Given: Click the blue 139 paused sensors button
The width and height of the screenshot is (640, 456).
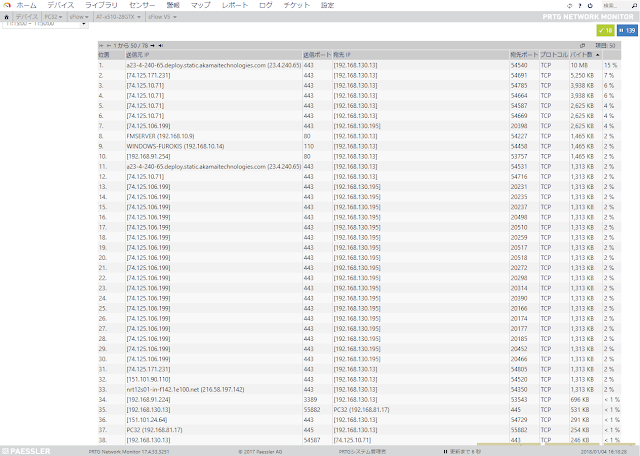Looking at the screenshot, I should pos(627,31).
